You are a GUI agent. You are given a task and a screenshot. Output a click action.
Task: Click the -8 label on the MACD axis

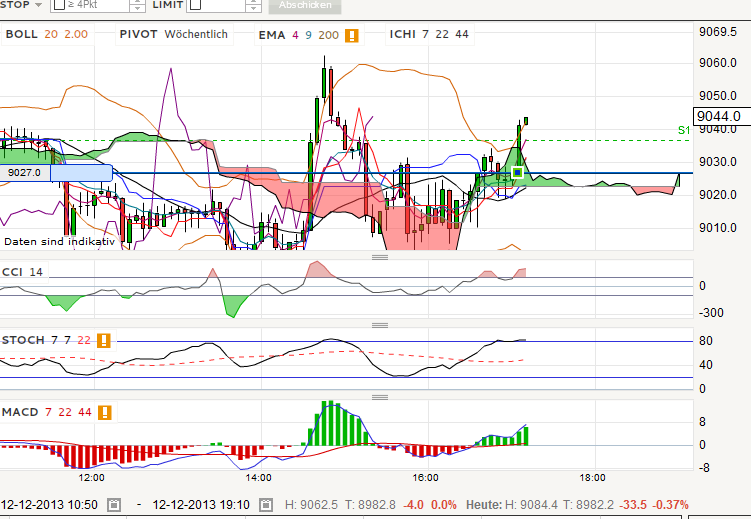tap(704, 468)
